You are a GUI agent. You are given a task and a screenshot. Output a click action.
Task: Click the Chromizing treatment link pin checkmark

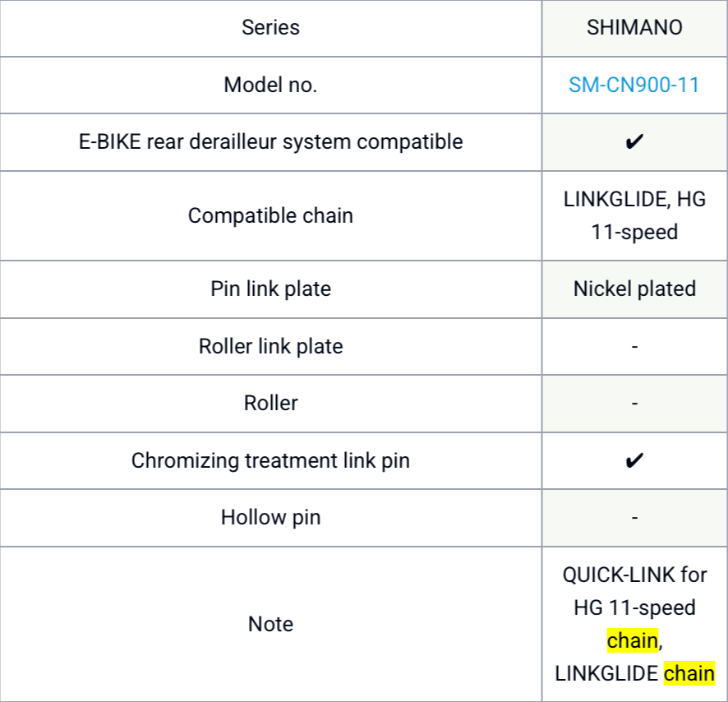point(634,460)
